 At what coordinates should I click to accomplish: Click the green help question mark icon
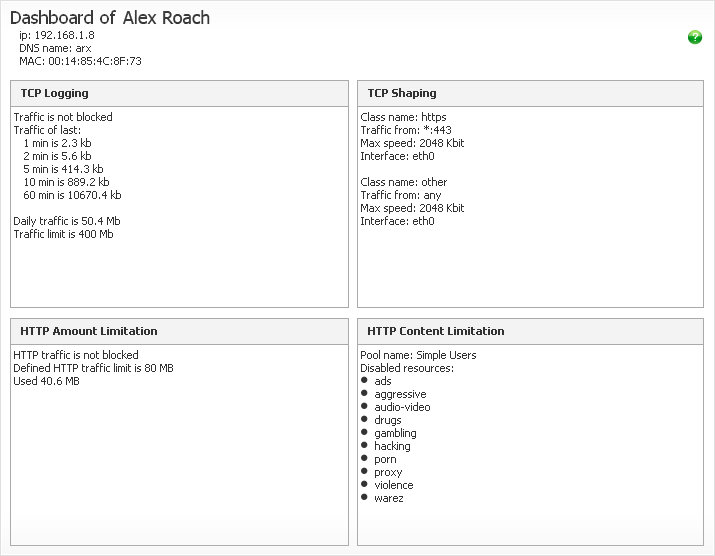(x=694, y=37)
